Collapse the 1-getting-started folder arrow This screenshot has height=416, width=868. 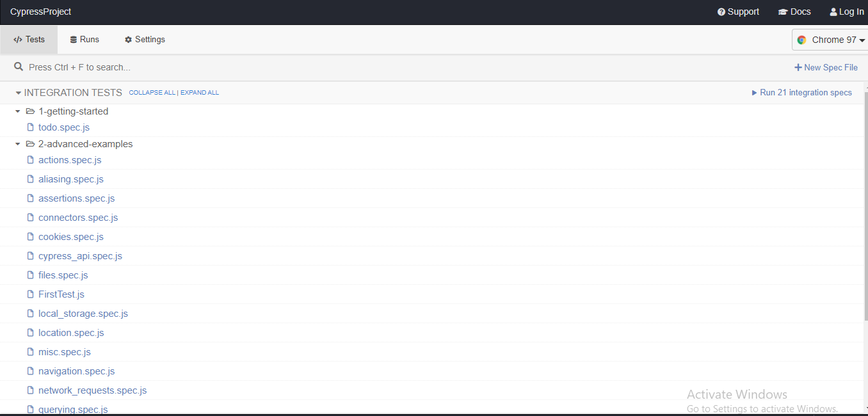tap(18, 111)
